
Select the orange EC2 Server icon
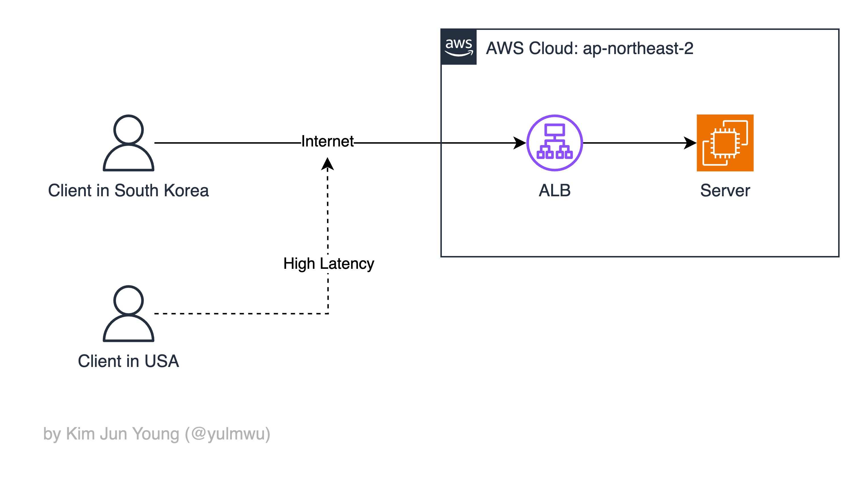click(725, 143)
